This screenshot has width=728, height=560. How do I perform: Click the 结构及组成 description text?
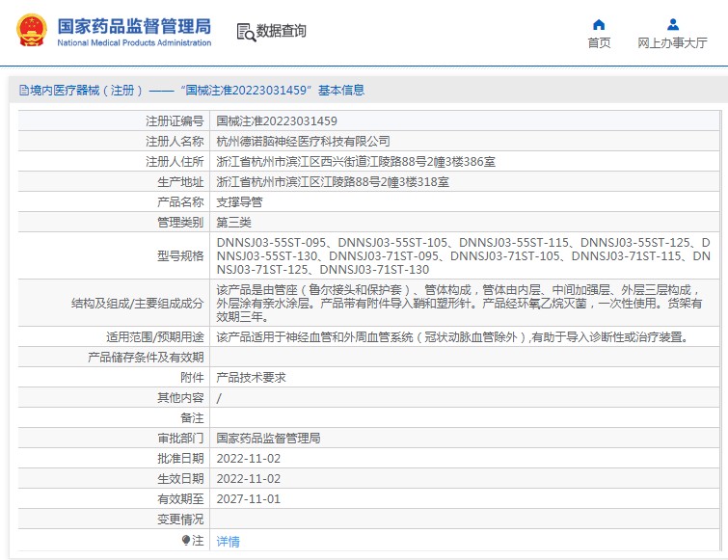(460, 303)
